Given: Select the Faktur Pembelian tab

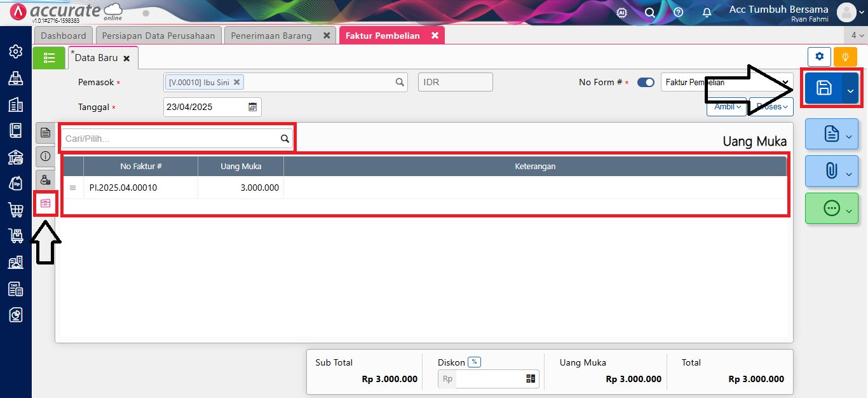Looking at the screenshot, I should pyautogui.click(x=383, y=36).
